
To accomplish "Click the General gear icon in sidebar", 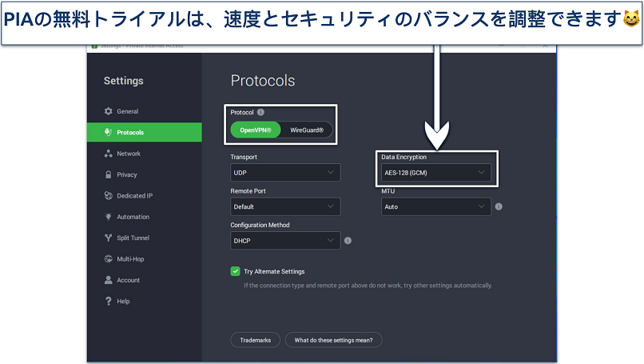I will tap(109, 111).
